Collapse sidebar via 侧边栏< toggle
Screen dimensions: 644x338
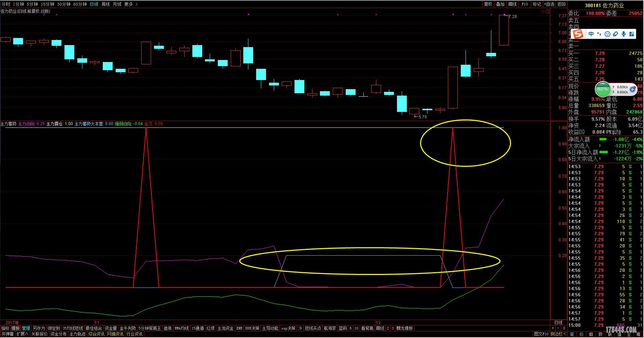(558, 334)
